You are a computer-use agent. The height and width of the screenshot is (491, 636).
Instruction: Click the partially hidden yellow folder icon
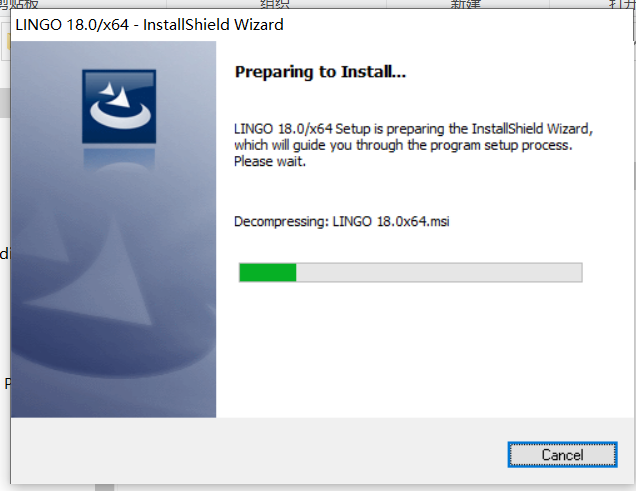coord(8,41)
